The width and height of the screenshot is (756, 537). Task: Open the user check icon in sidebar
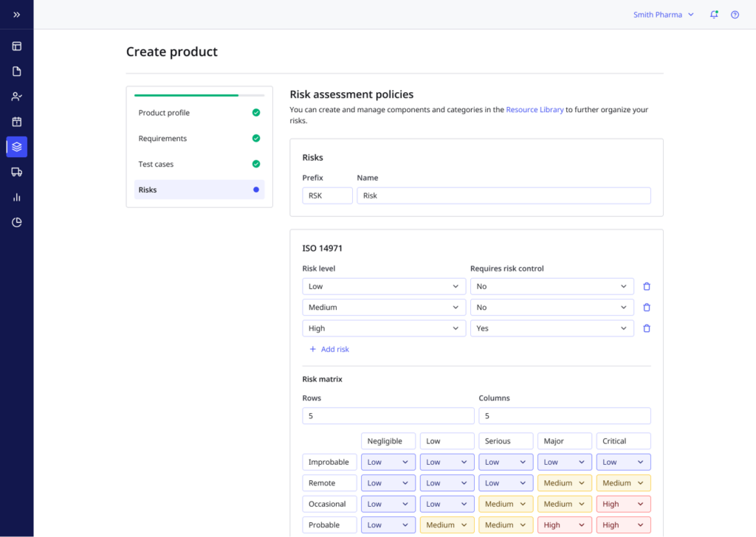pos(16,97)
